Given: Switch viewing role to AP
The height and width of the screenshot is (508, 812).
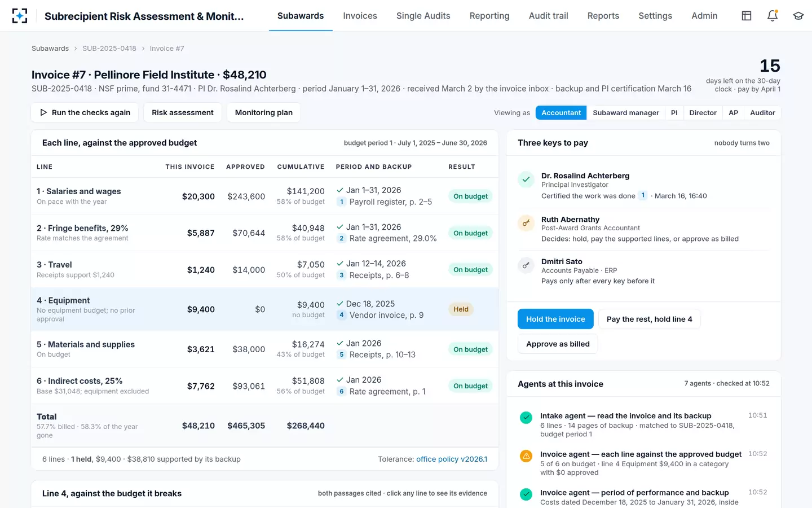Looking at the screenshot, I should 734,113.
